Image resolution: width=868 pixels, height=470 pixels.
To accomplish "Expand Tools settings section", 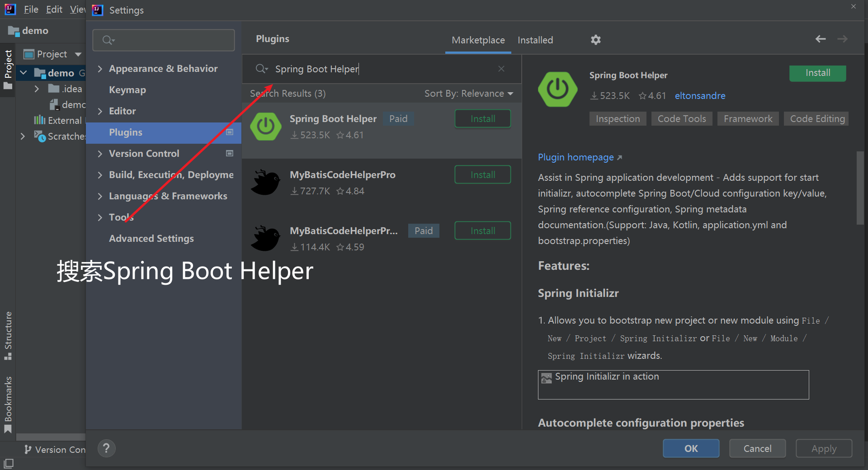I will click(x=100, y=217).
